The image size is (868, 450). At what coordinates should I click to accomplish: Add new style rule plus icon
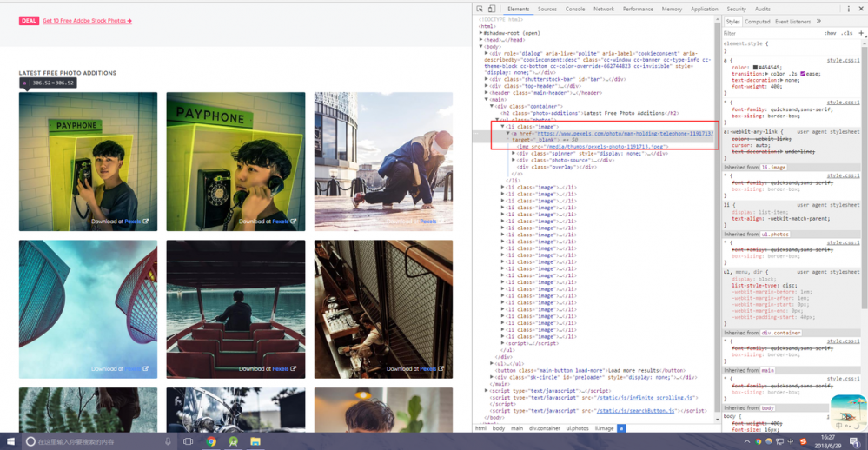861,33
